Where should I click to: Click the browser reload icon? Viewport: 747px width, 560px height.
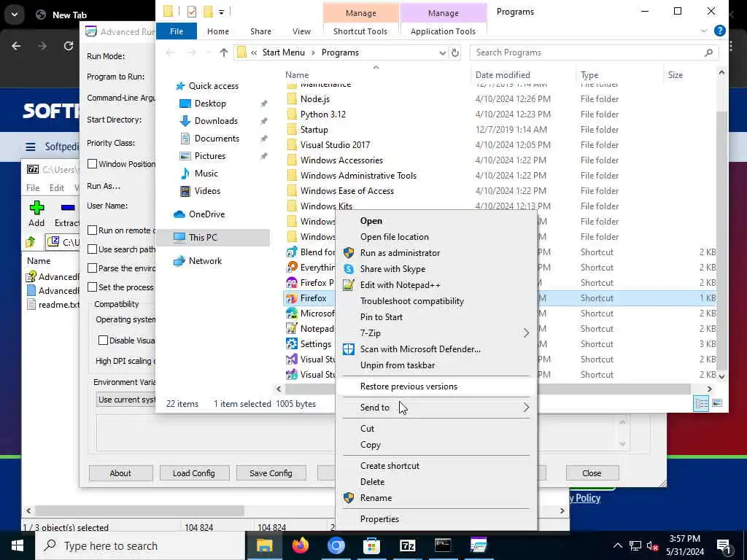point(68,46)
